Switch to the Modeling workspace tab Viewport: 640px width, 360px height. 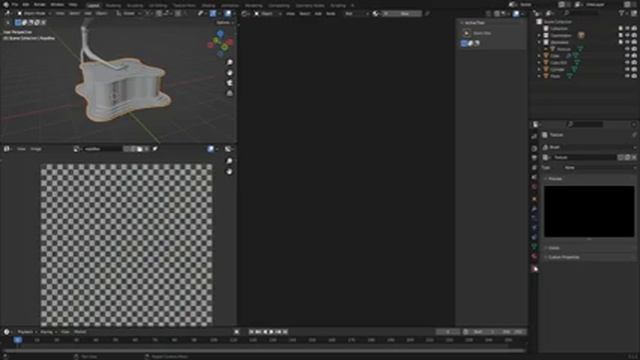click(x=113, y=5)
